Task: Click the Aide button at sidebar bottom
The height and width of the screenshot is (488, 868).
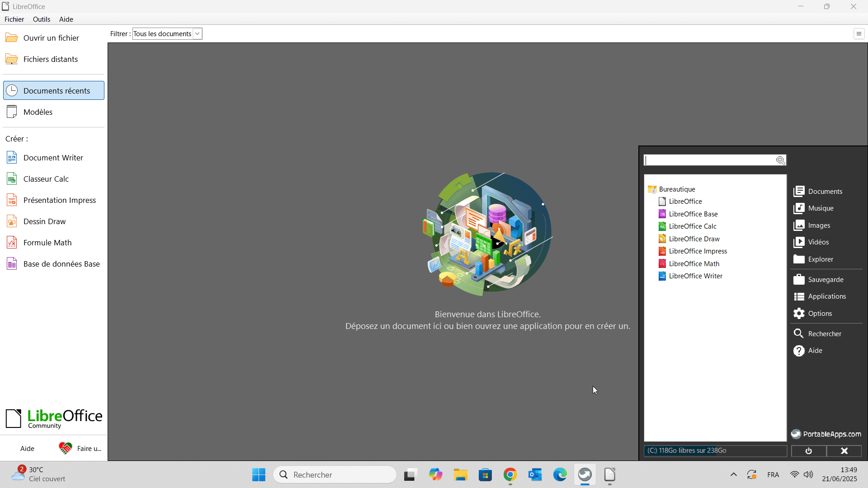Action: pos(27,448)
